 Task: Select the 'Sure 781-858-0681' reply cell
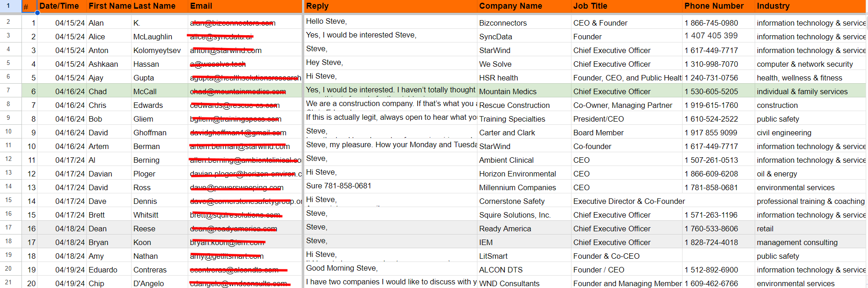[x=390, y=186]
